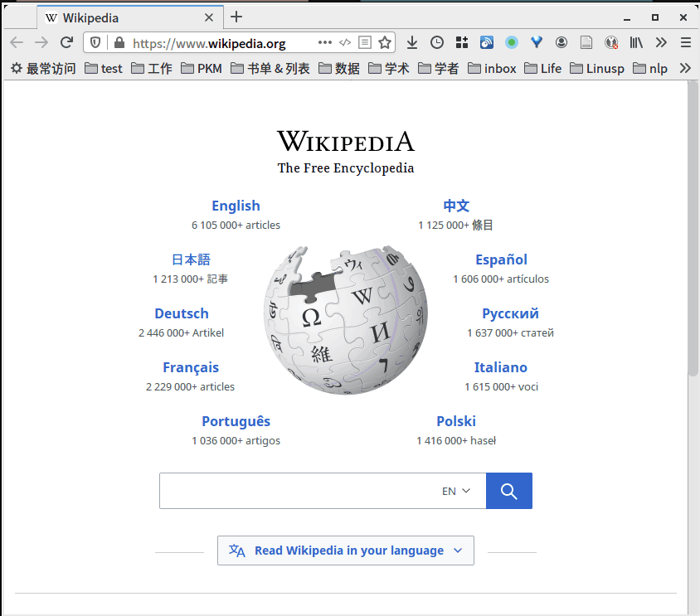
Task: Click the blank page extension icon
Action: click(586, 42)
